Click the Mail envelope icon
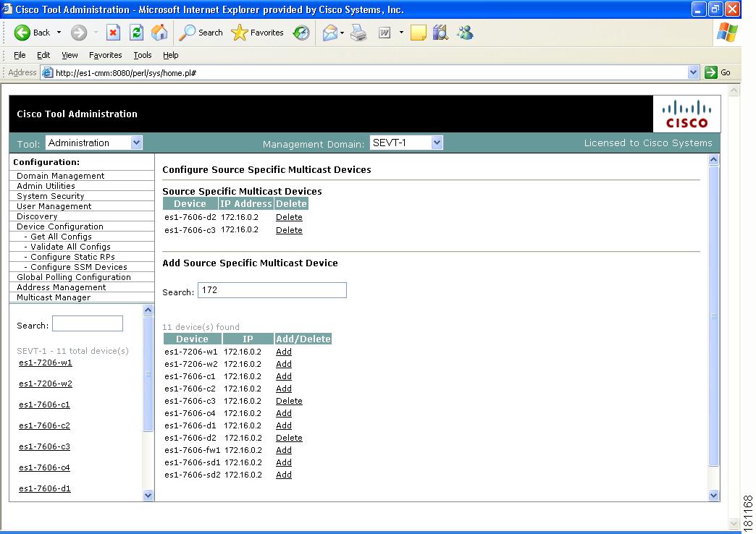Image resolution: width=756 pixels, height=534 pixels. tap(329, 33)
